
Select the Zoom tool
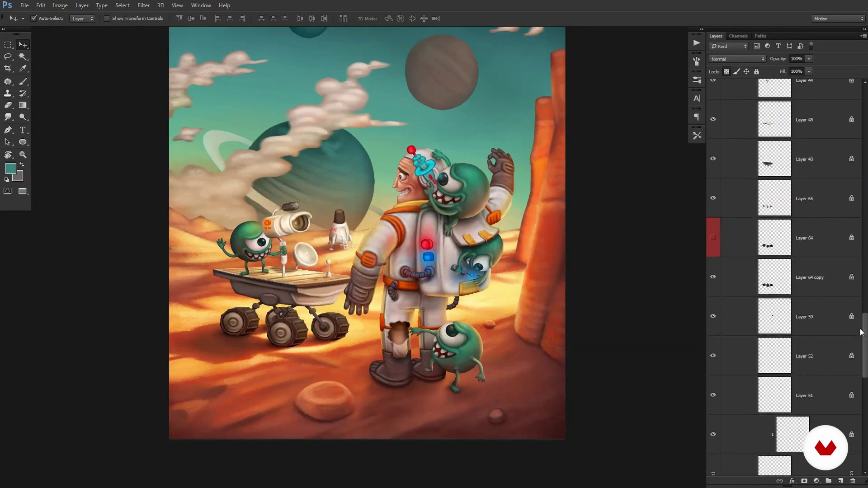click(x=23, y=155)
